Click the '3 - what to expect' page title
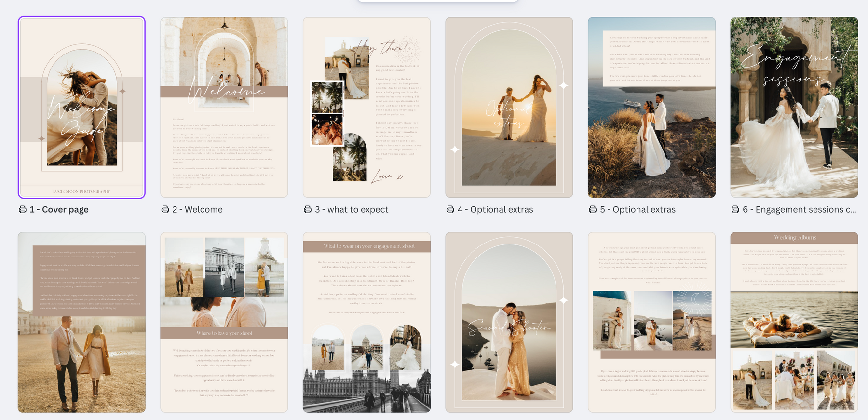 click(x=352, y=210)
